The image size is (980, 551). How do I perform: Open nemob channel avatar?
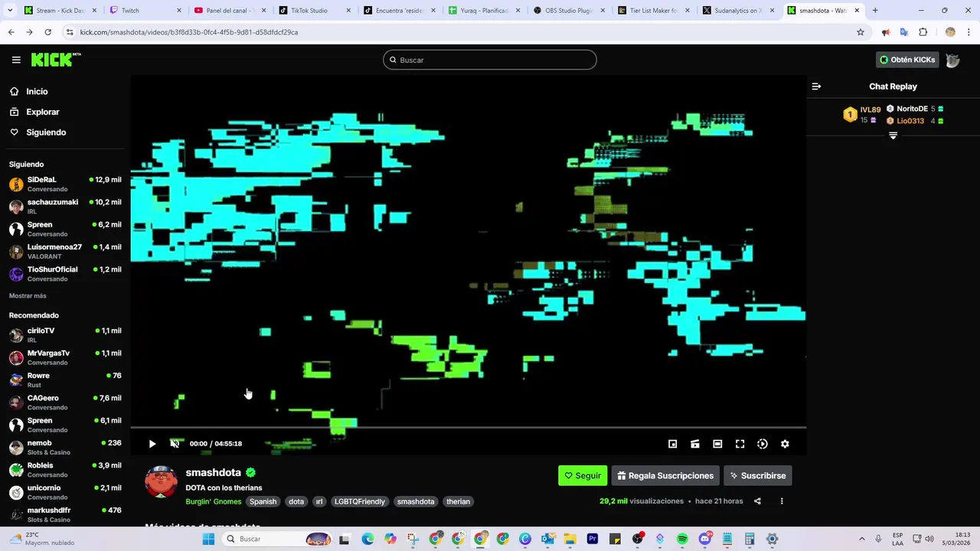(16, 448)
